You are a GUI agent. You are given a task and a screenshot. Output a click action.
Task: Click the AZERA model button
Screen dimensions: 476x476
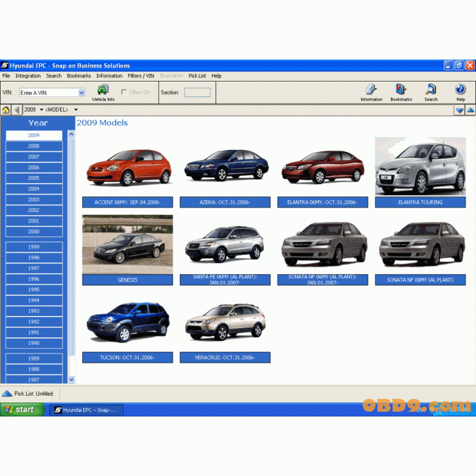point(225,202)
